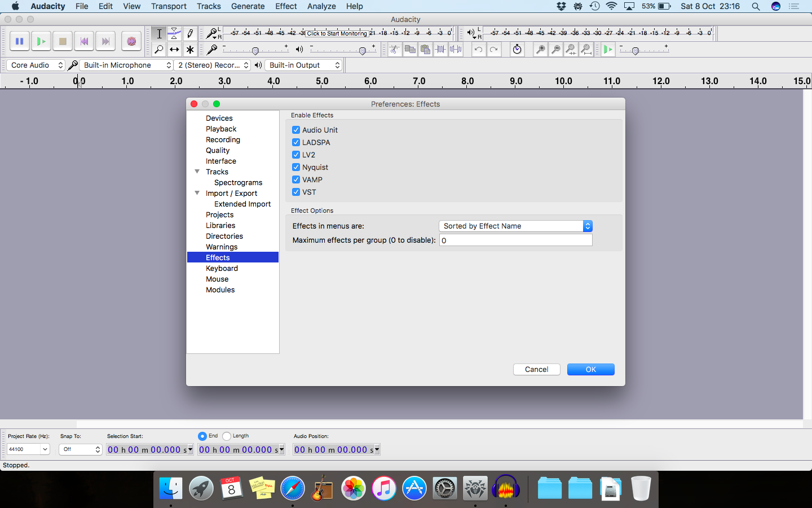Open the Transport menu
This screenshot has height=508, width=812.
click(169, 6)
